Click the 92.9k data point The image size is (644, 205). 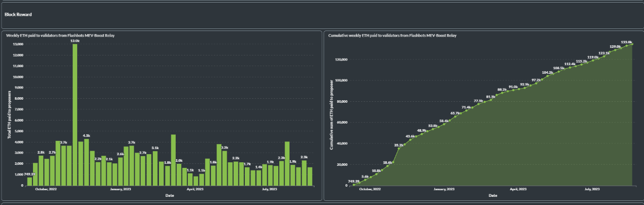point(524,88)
